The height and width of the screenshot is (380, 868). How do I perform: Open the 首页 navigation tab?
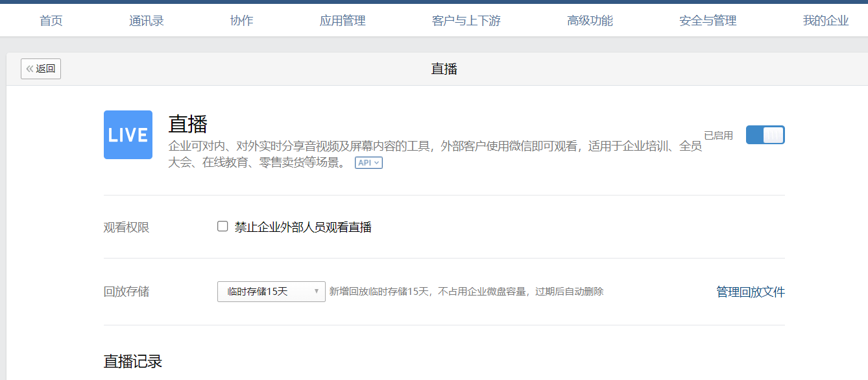[x=51, y=21]
